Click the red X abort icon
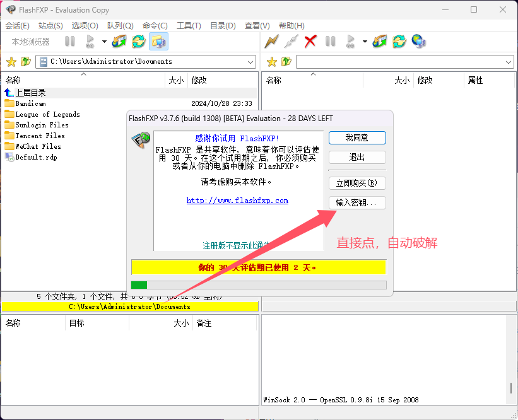 (x=310, y=42)
